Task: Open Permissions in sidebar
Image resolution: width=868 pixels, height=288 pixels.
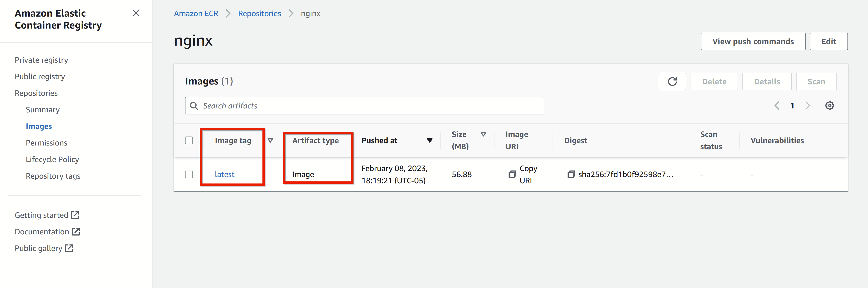Action: [47, 143]
